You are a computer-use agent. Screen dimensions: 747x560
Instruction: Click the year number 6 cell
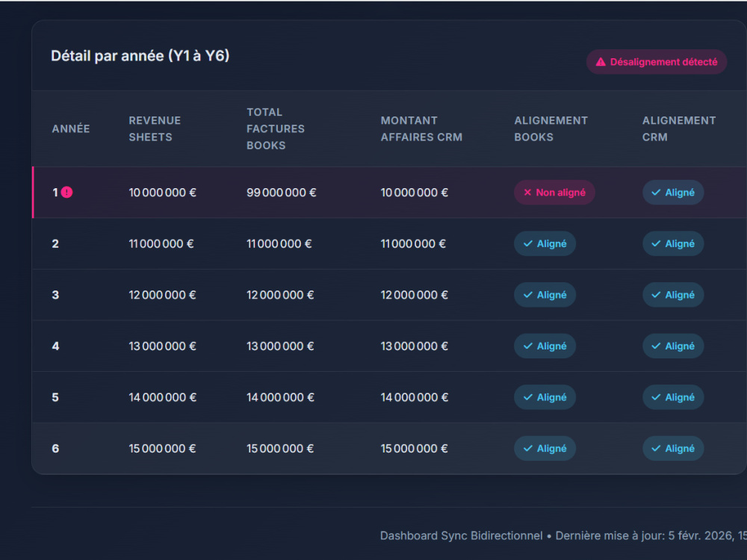(55, 449)
